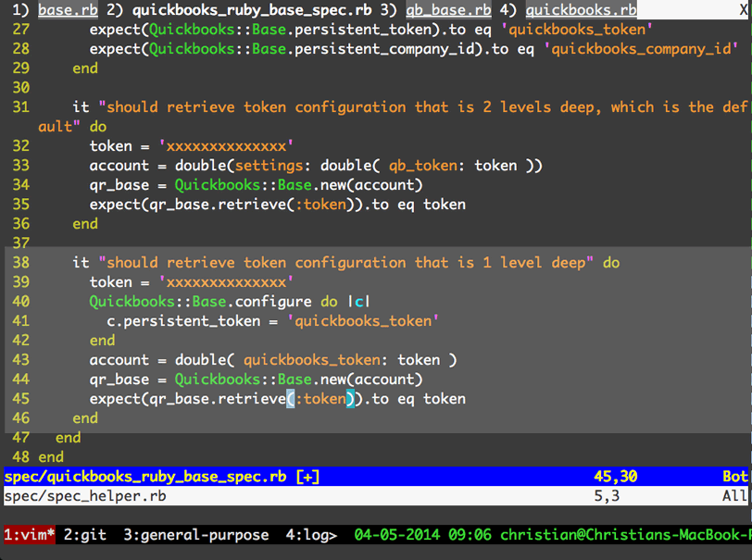Click 'quickbooks_token' string on line 27
This screenshot has width=752, height=560.
tap(577, 30)
